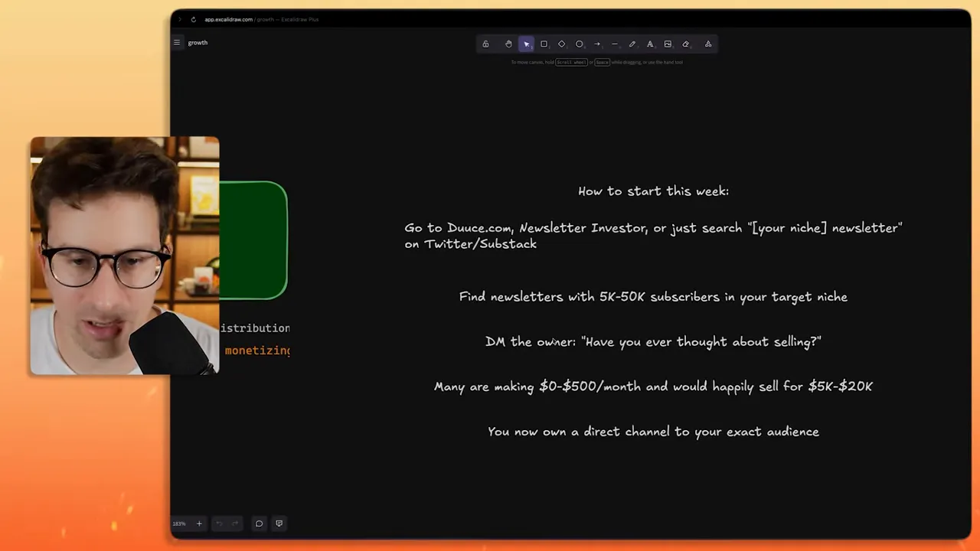Select the Rectangle shape tool
This screenshot has height=551, width=980.
(x=544, y=44)
